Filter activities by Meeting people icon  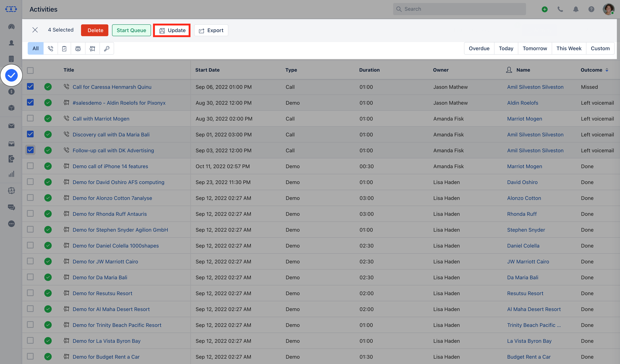(x=78, y=49)
